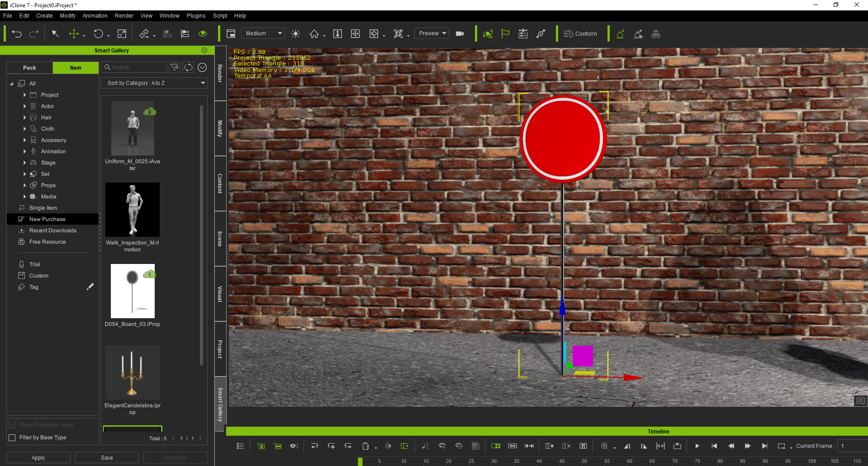Expand the Cloth tree node
The image size is (868, 466).
24,129
